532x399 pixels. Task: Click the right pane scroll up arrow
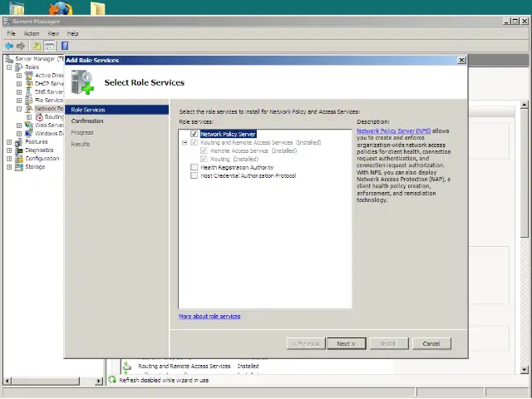(x=525, y=105)
